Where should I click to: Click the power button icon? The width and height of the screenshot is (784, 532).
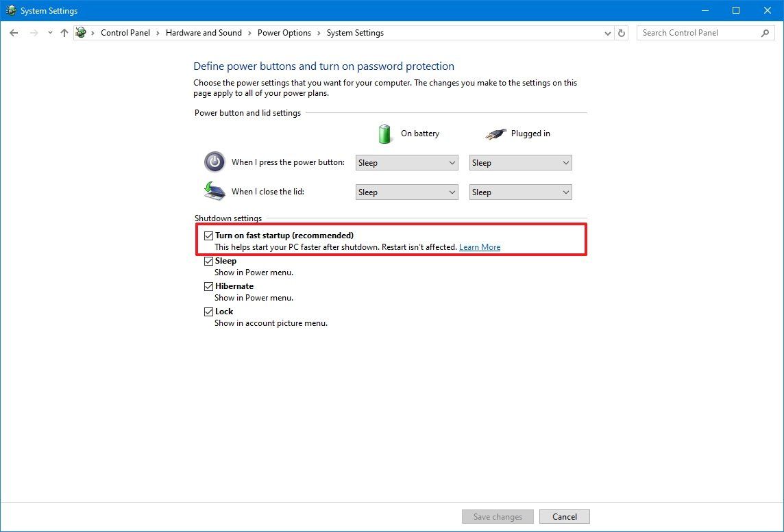pyautogui.click(x=214, y=162)
